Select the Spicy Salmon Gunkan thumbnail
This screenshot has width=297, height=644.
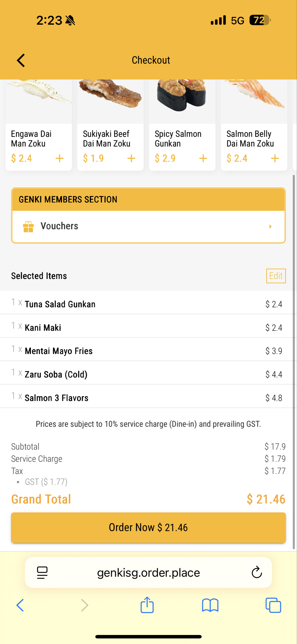pos(182,97)
